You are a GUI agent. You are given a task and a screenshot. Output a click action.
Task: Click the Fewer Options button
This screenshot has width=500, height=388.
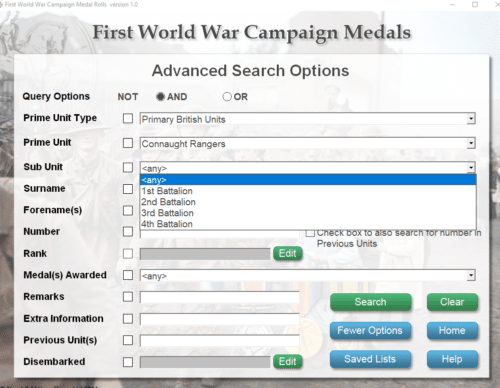pos(370,331)
